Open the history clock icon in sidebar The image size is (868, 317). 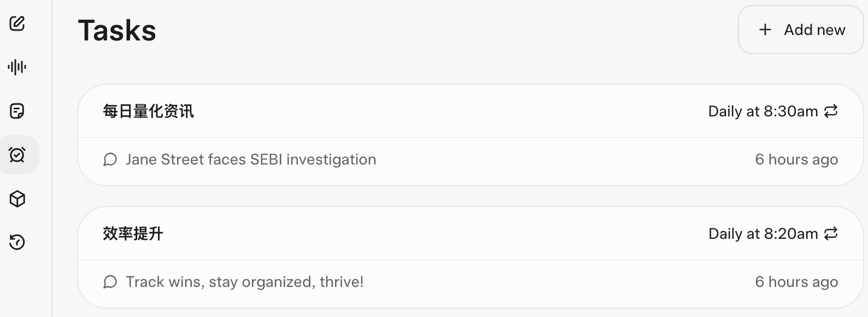coord(17,242)
